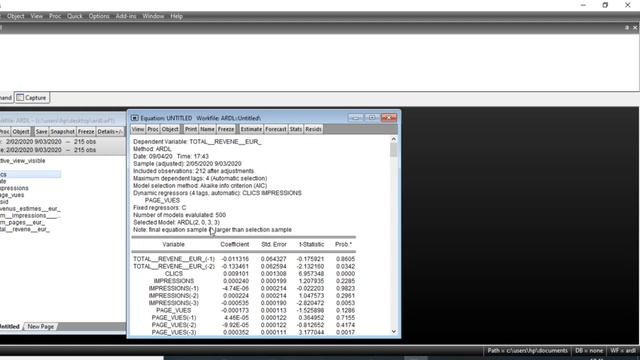Select the highlighted clics series in the workfile
The image size is (640, 360).
(30, 174)
